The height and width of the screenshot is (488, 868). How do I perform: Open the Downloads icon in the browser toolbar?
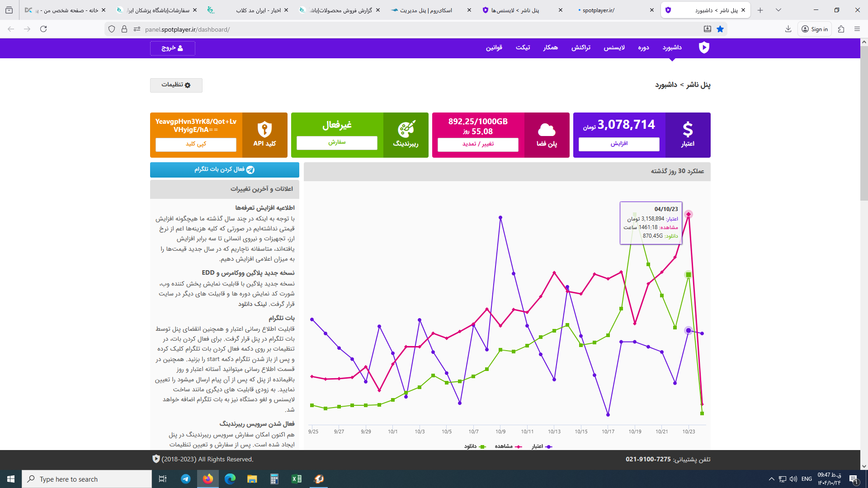point(788,29)
